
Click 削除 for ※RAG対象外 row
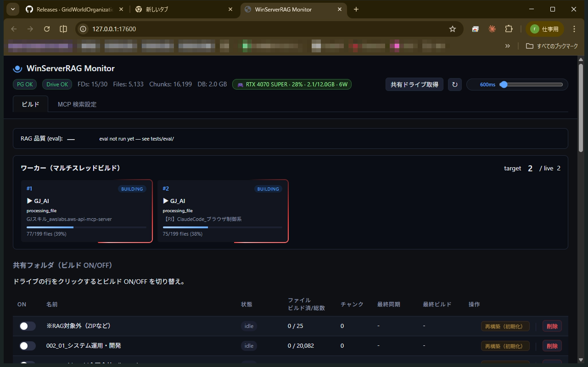(552, 326)
